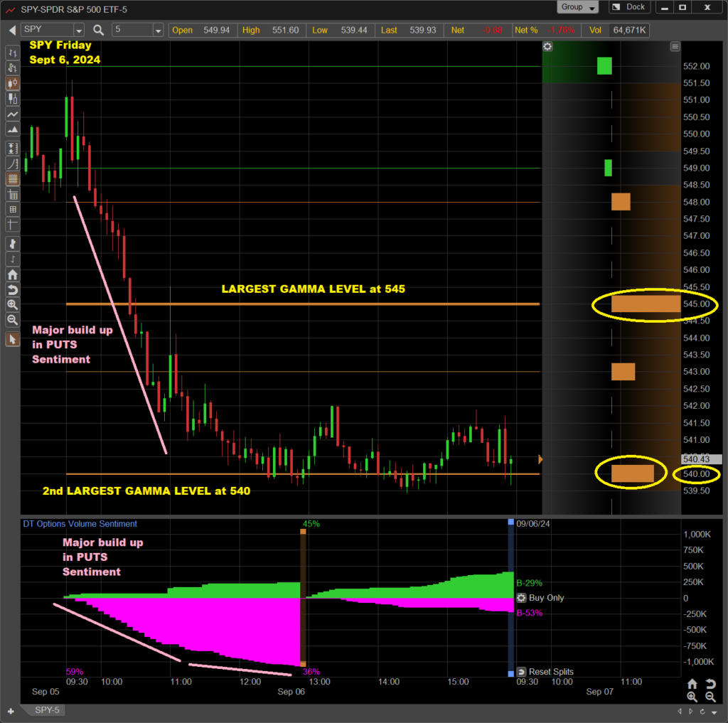Open the gamma panel hamburger menu
The width and height of the screenshot is (728, 723).
click(x=675, y=46)
